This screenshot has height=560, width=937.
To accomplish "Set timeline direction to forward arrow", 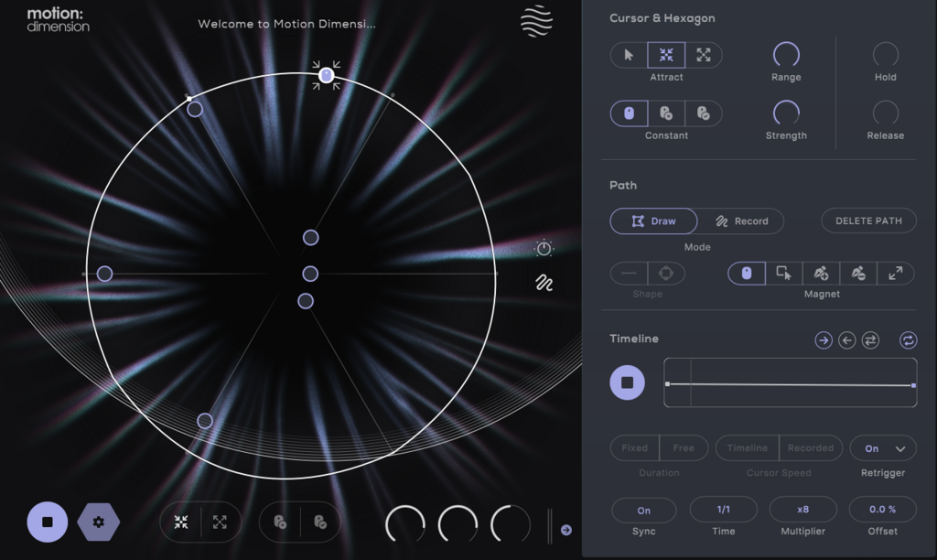I will coord(824,340).
